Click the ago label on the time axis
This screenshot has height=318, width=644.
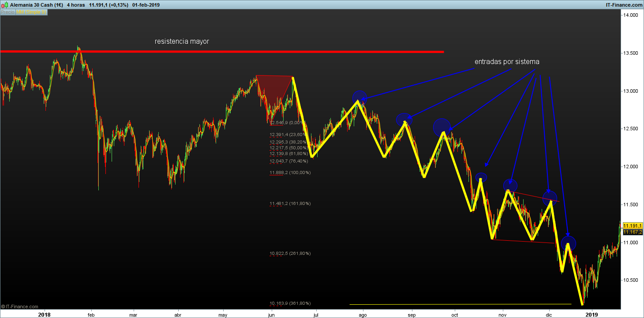click(x=363, y=314)
